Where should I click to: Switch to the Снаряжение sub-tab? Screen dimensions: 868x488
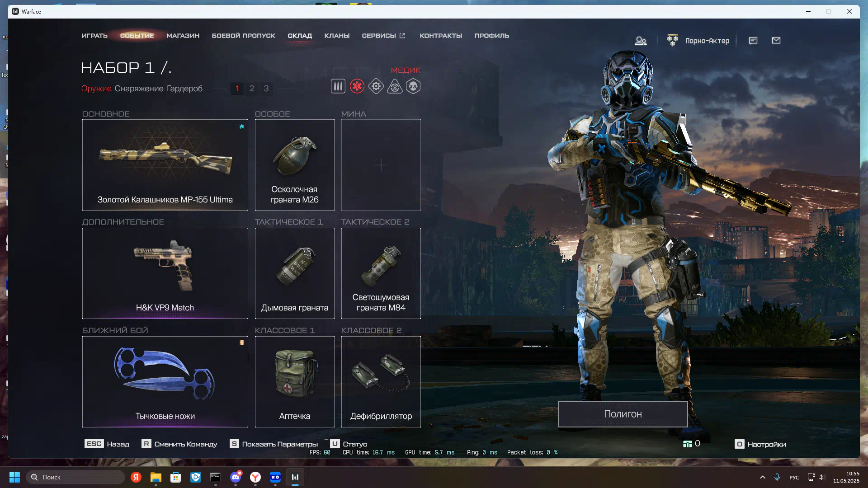(139, 89)
